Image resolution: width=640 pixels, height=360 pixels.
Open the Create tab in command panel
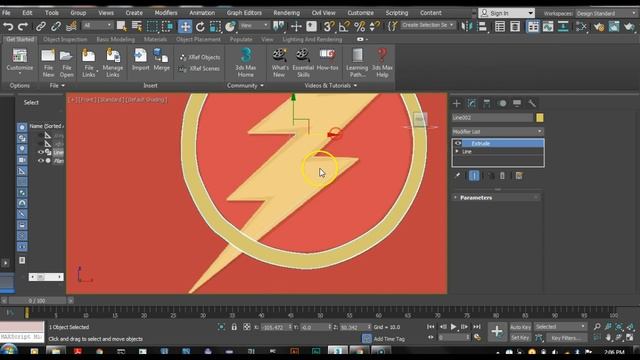pyautogui.click(x=456, y=103)
